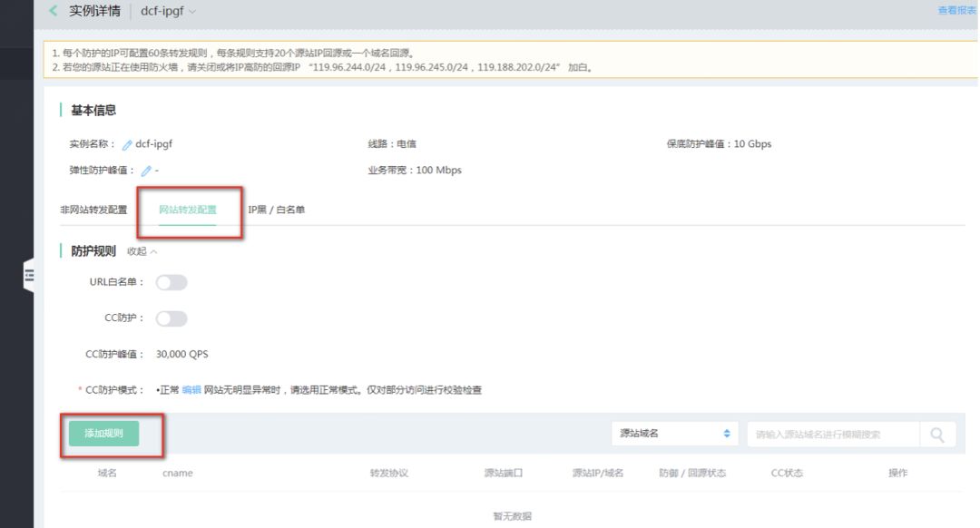Click the 暂无数据 empty table text
This screenshot has width=980, height=528.
[x=513, y=516]
